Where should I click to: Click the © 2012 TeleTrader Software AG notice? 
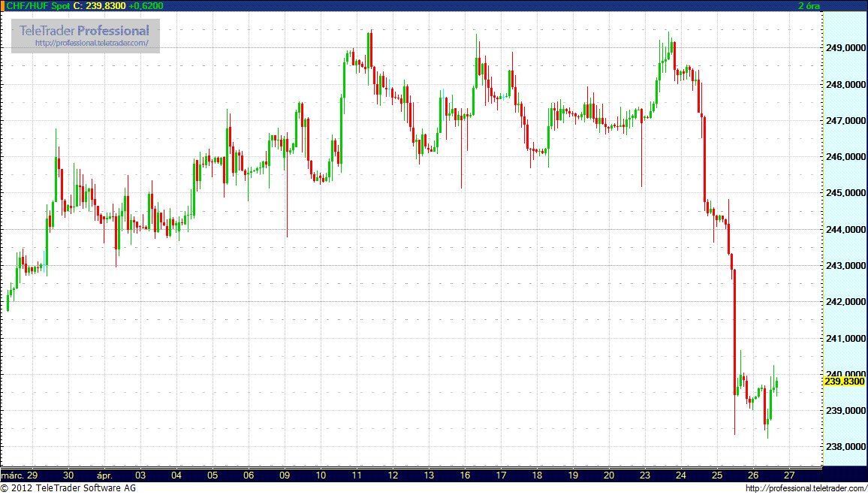pos(68,488)
